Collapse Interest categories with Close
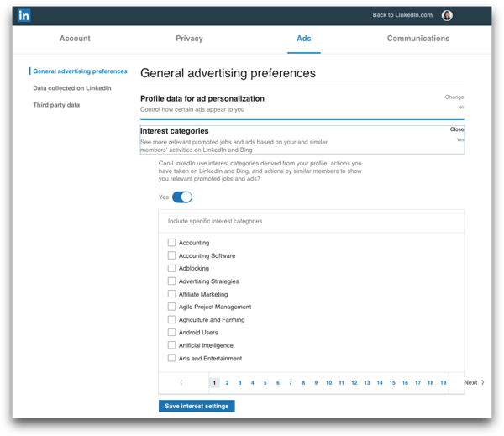 coord(456,129)
